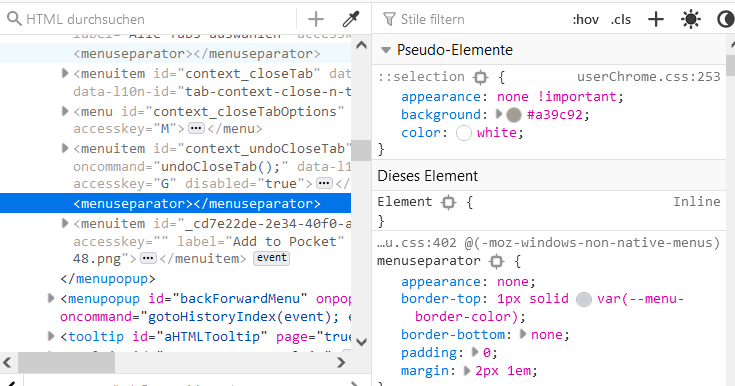Expand the context_closeTab menuitem node
This screenshot has width=735, height=386.
tap(65, 73)
